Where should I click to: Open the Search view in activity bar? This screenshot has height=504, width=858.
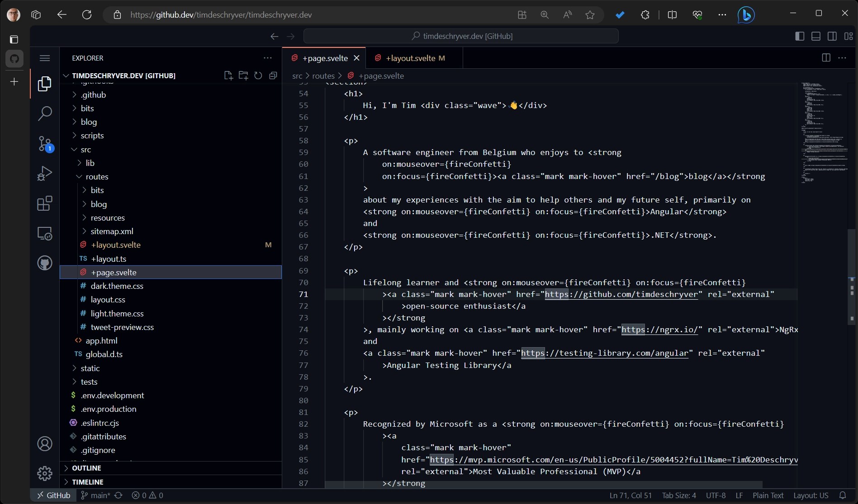(44, 113)
